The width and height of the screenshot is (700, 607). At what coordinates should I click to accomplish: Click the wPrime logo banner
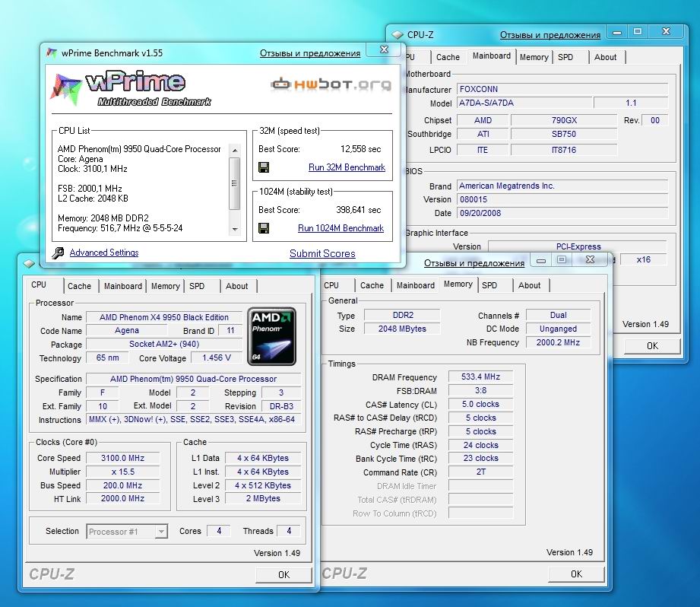tap(131, 88)
